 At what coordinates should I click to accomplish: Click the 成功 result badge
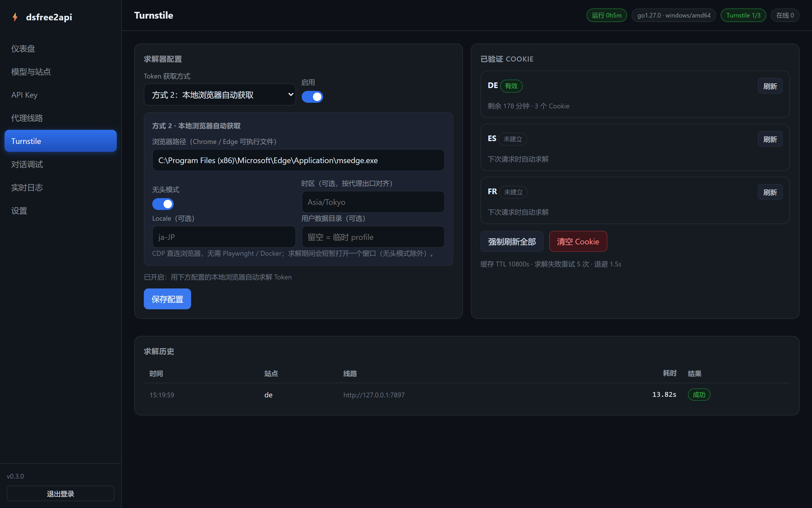[x=699, y=395]
